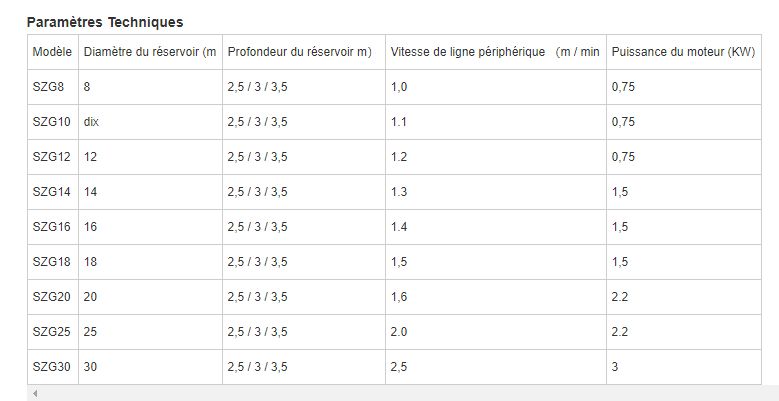Click the peripheral speed value 1,6
Viewport: 779px width, 401px height.
(399, 297)
